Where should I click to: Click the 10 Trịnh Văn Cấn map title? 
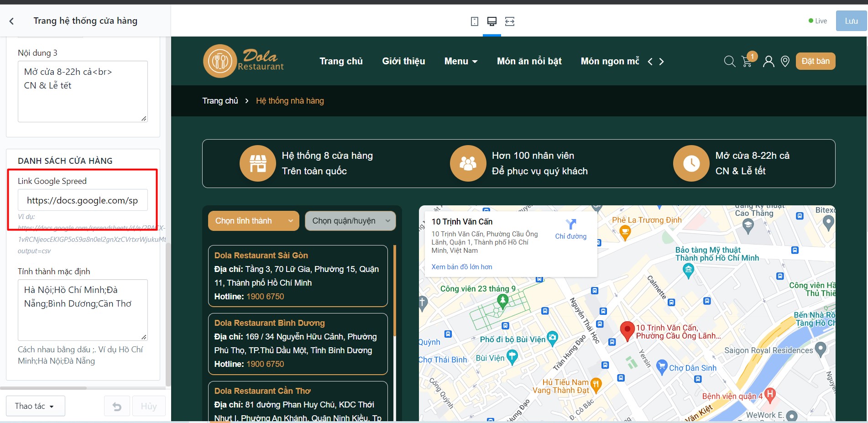tap(462, 222)
